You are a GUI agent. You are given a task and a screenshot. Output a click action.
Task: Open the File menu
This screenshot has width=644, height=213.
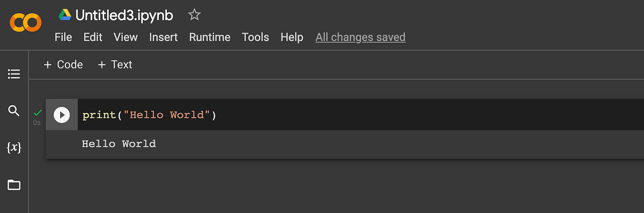[63, 37]
